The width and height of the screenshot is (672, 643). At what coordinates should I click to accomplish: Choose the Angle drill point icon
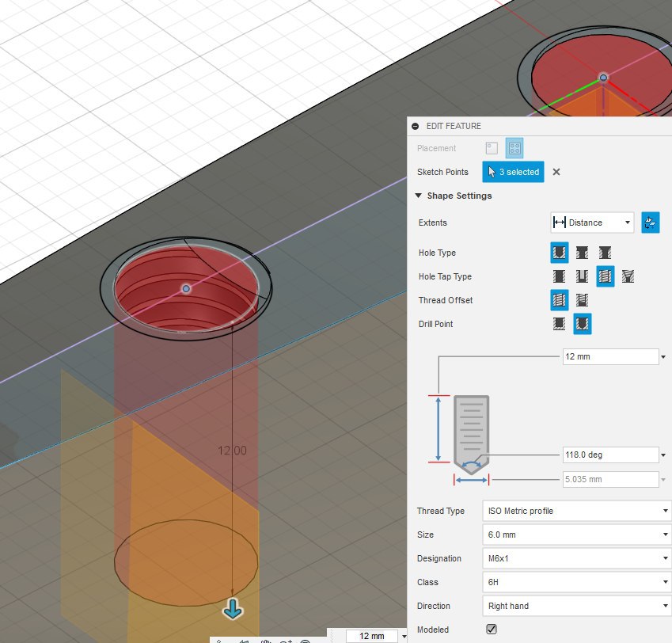(582, 324)
